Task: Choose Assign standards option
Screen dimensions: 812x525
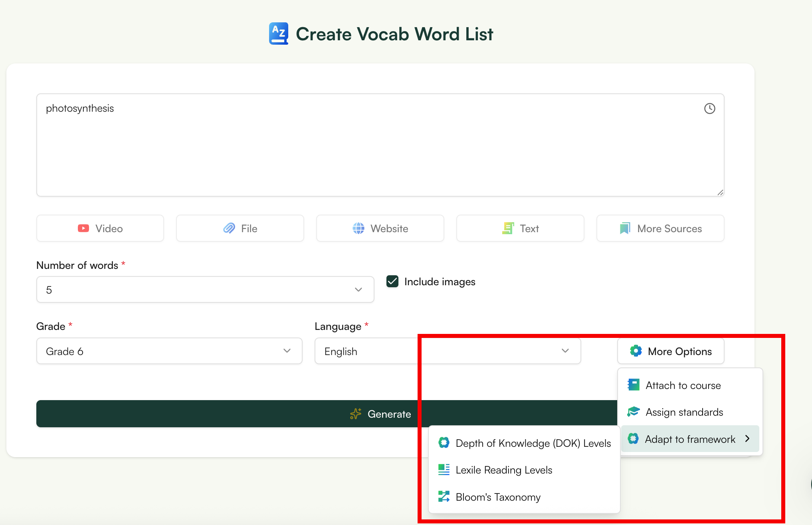Action: point(684,412)
